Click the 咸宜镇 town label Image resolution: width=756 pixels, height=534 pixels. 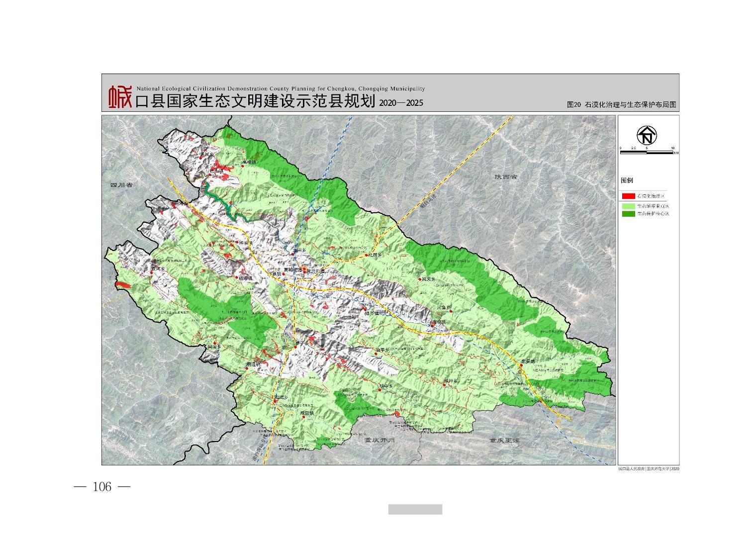point(306,414)
